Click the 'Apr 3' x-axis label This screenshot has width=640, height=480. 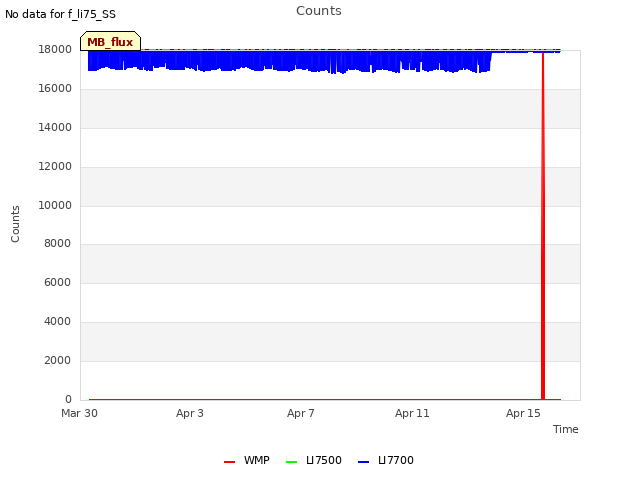190,413
